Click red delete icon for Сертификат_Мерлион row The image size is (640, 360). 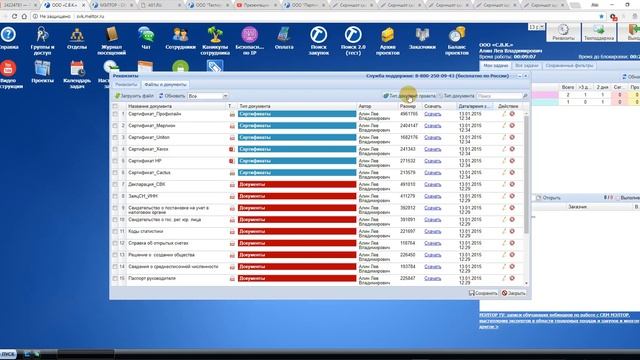[x=512, y=126]
